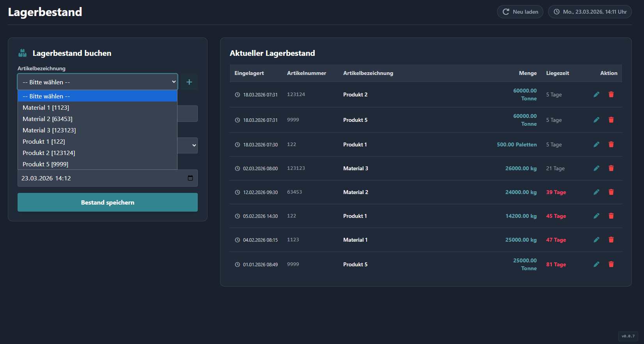Pick Material 3 [123123] in dropdown list
Viewport: 644px width, 344px height.
click(49, 130)
